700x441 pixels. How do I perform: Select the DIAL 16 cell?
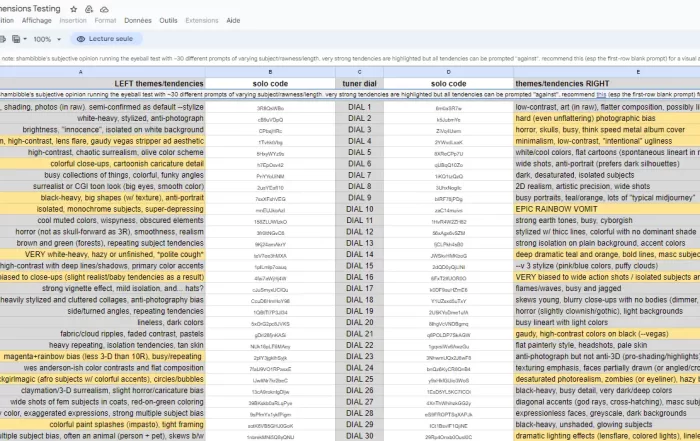coord(359,277)
